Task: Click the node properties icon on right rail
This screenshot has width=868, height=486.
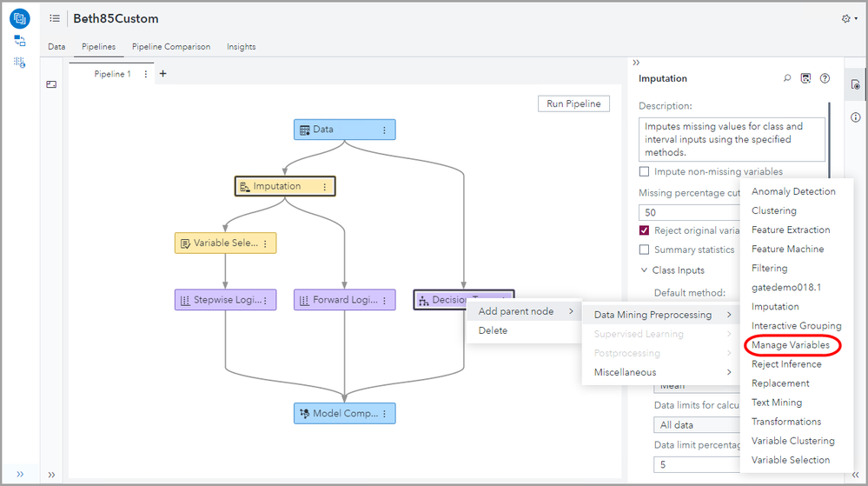Action: pyautogui.click(x=855, y=84)
